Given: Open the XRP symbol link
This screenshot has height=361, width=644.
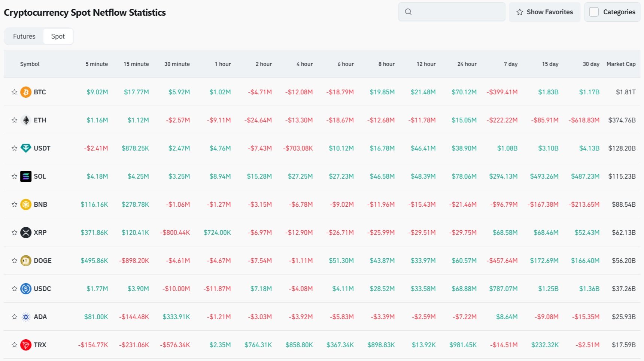Looking at the screenshot, I should coord(40,233).
